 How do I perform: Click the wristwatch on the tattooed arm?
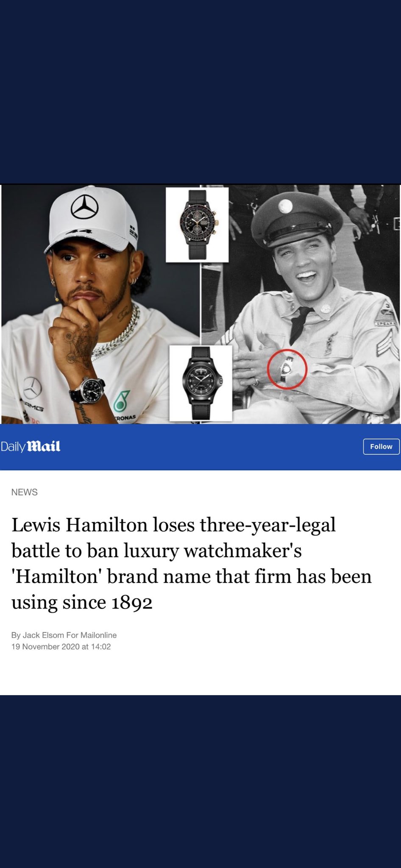[x=89, y=389]
